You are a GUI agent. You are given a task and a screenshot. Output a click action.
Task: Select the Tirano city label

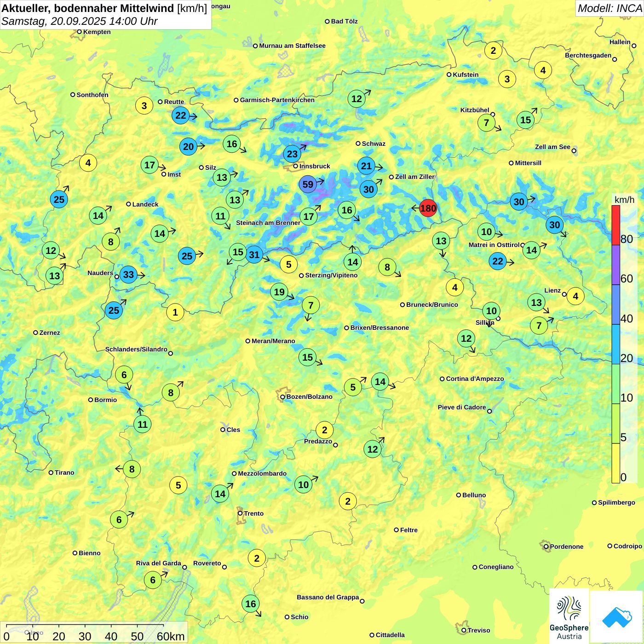tap(64, 472)
